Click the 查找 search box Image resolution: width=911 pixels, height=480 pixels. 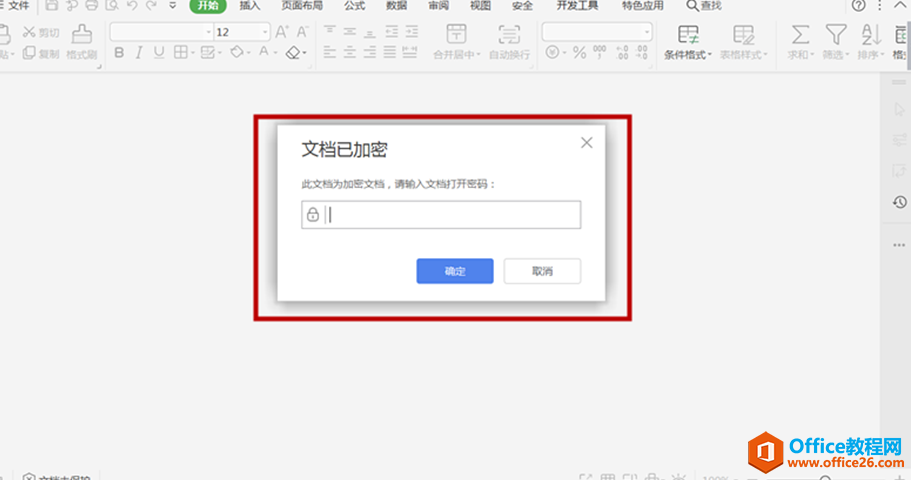pyautogui.click(x=704, y=6)
